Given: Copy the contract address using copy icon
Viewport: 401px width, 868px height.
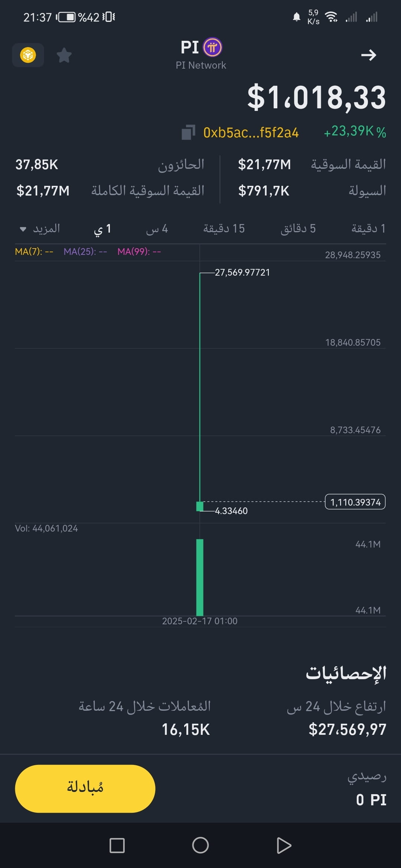Looking at the screenshot, I should click(x=188, y=132).
